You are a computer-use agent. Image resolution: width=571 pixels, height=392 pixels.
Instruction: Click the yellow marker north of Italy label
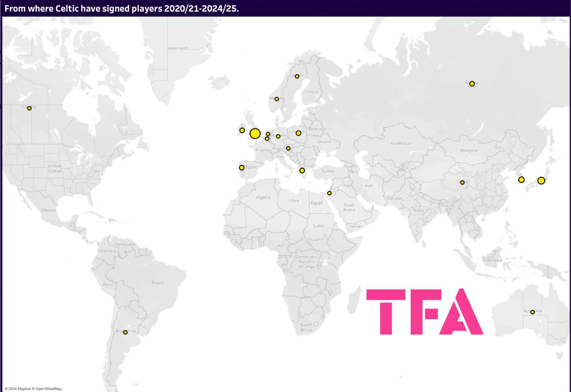pos(288,148)
